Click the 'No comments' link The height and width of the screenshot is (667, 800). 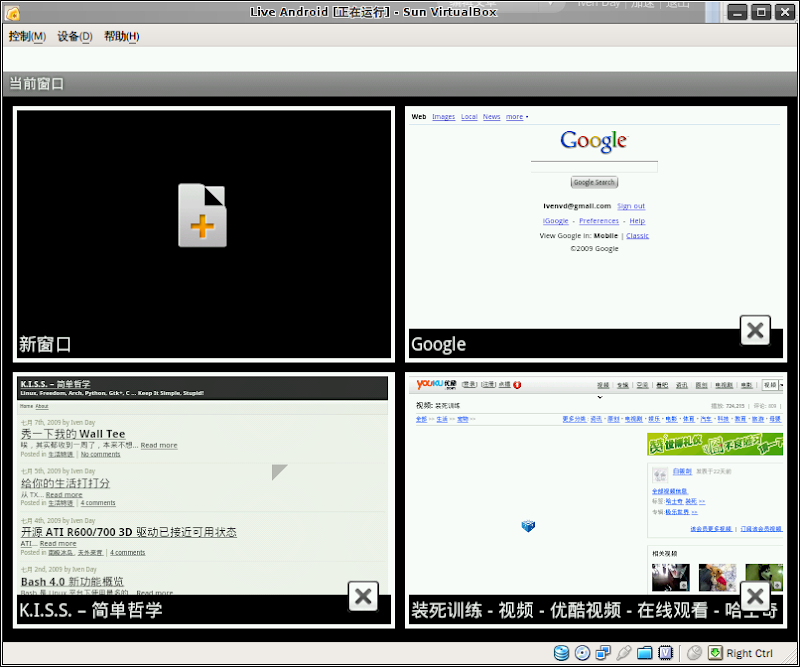(101, 454)
